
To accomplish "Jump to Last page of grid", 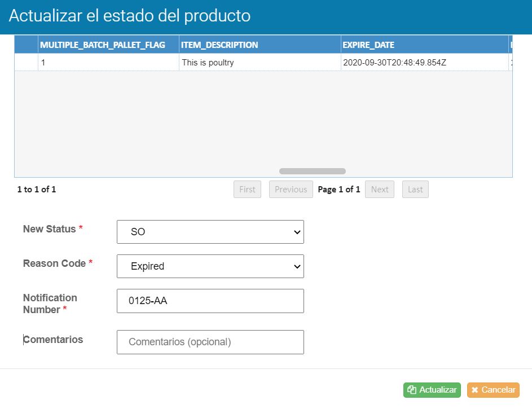I will (x=415, y=190).
